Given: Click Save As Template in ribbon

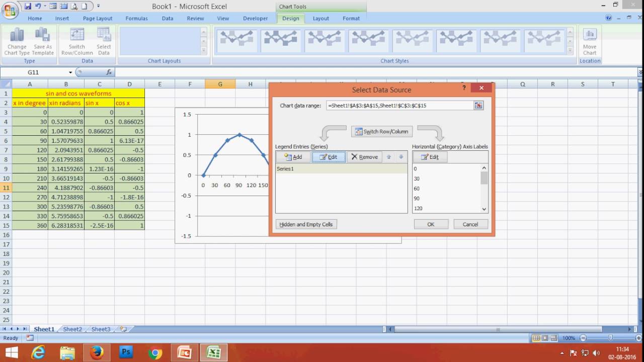Looking at the screenshot, I should point(43,42).
